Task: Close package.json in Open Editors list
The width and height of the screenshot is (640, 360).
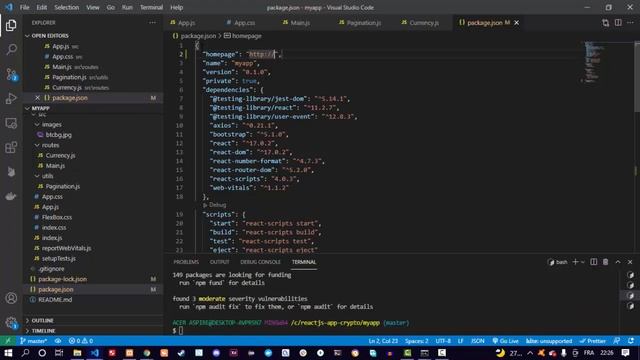Action: coord(37,98)
